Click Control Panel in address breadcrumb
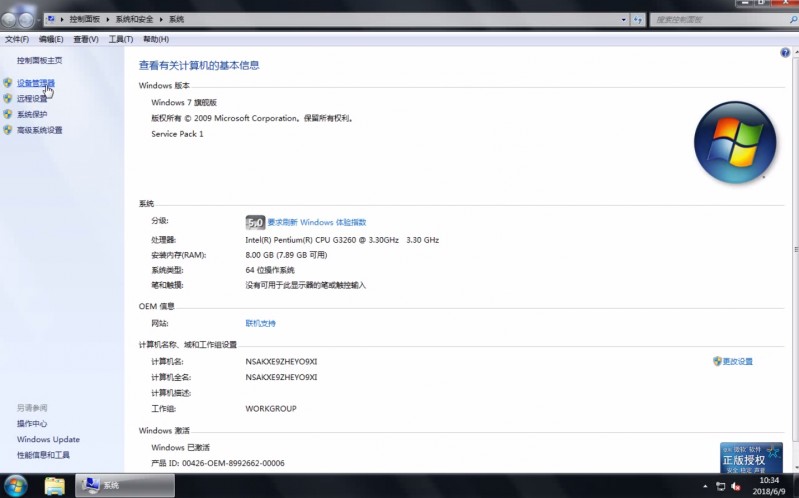The height and width of the screenshot is (498, 799). 85,19
